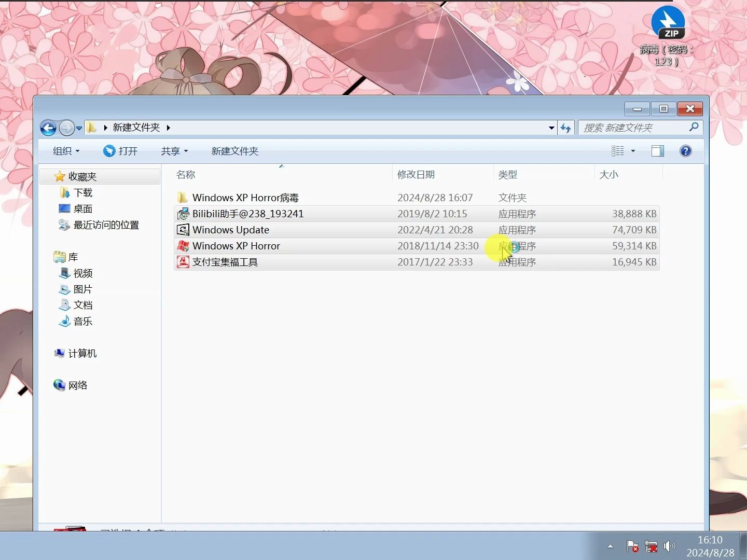Click the network status tray icon
747x560 pixels.
pos(651,546)
